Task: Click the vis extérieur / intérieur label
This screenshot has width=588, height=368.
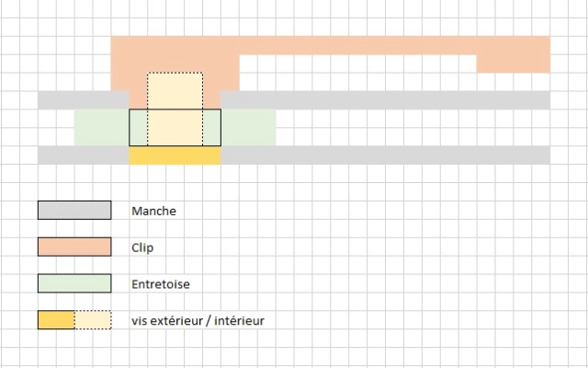Action: tap(198, 321)
